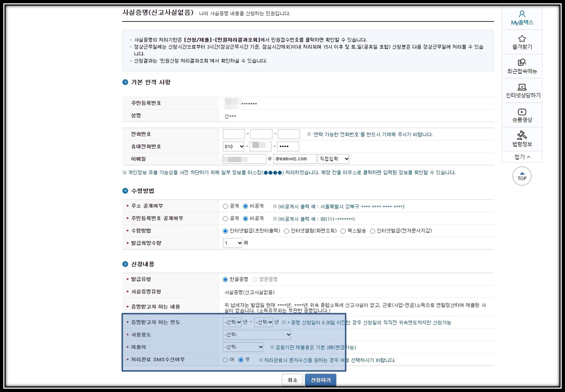565x392 pixels.
Task: Click the mobile middle-digits field
Action: 261,147
